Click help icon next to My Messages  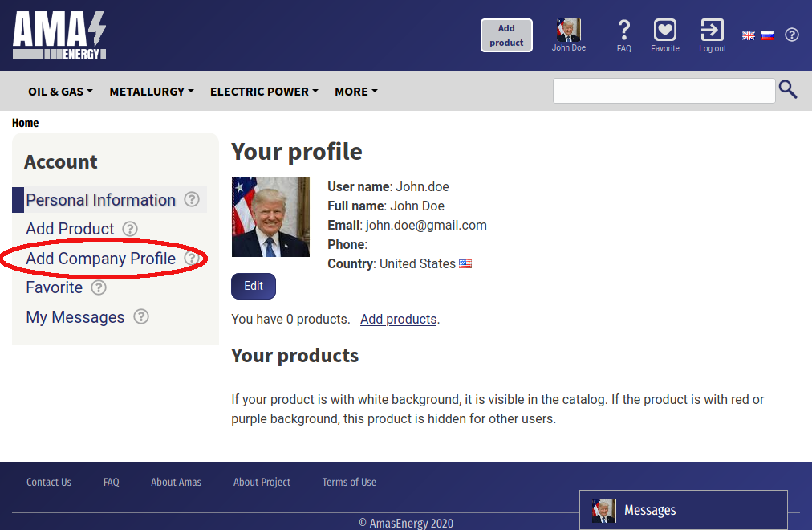click(x=141, y=316)
